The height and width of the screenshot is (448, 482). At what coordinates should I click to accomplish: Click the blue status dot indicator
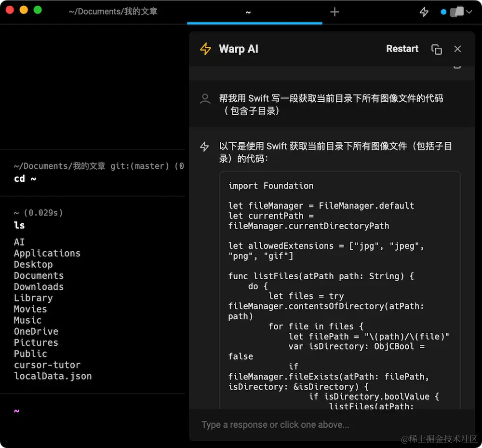click(x=443, y=12)
